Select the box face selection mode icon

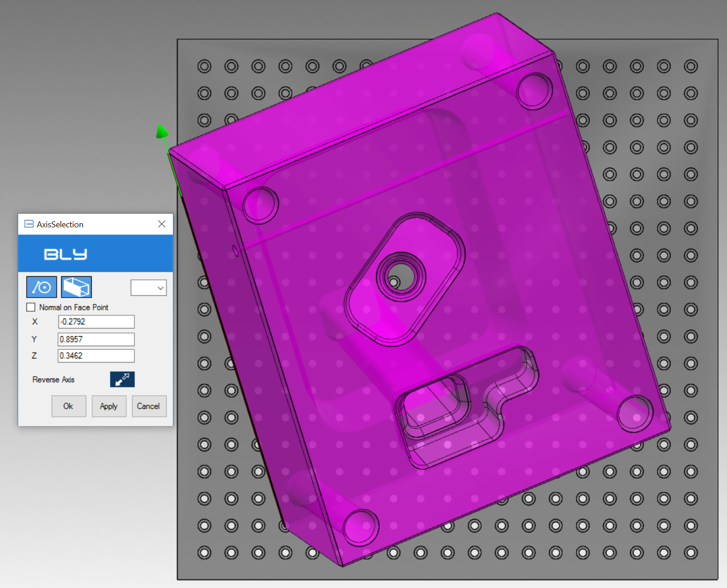coord(77,287)
